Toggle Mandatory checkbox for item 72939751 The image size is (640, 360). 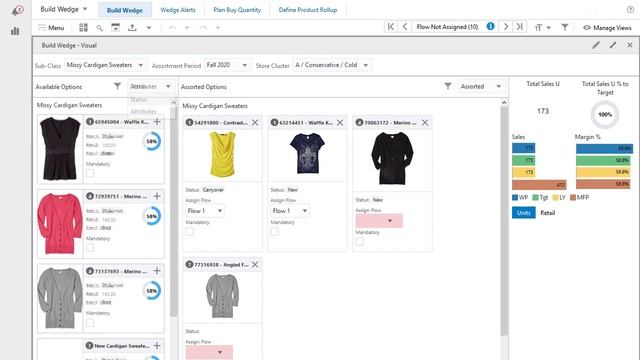pos(90,248)
